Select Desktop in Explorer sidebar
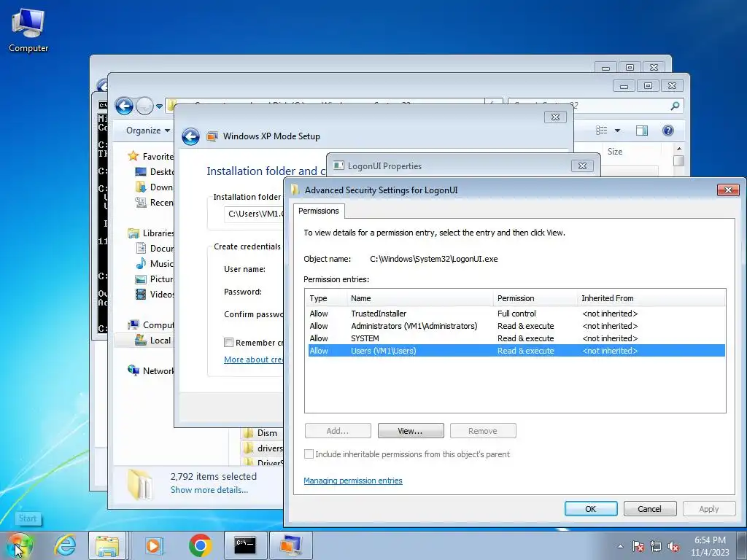Viewport: 747px width, 560px height. (155, 172)
